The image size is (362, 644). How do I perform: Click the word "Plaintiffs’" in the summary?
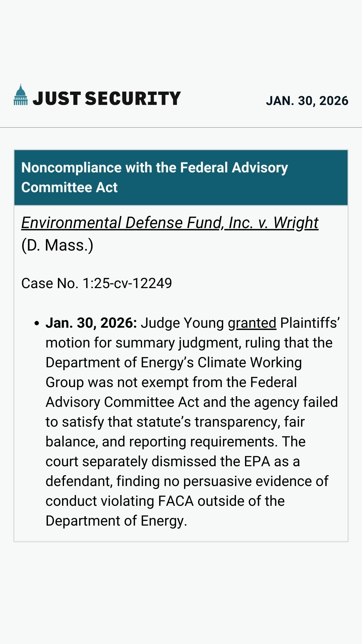(310, 323)
